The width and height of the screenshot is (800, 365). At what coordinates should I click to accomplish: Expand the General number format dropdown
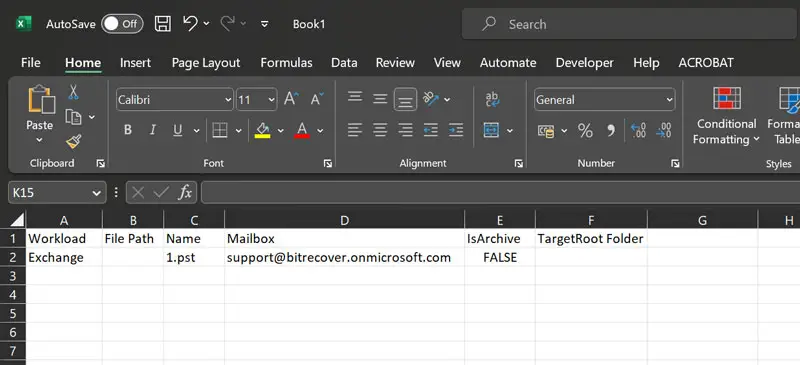pyautogui.click(x=669, y=100)
